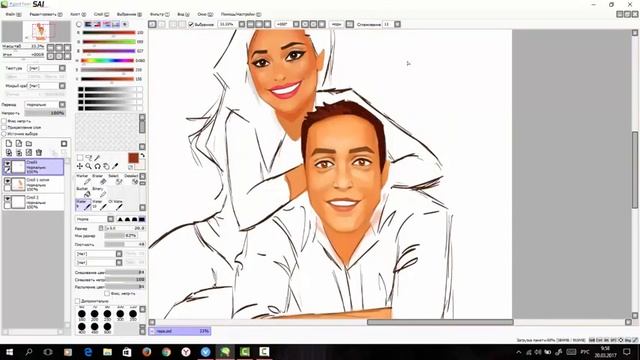Open the Слой menu
The height and width of the screenshot is (360, 640).
(x=101, y=14)
